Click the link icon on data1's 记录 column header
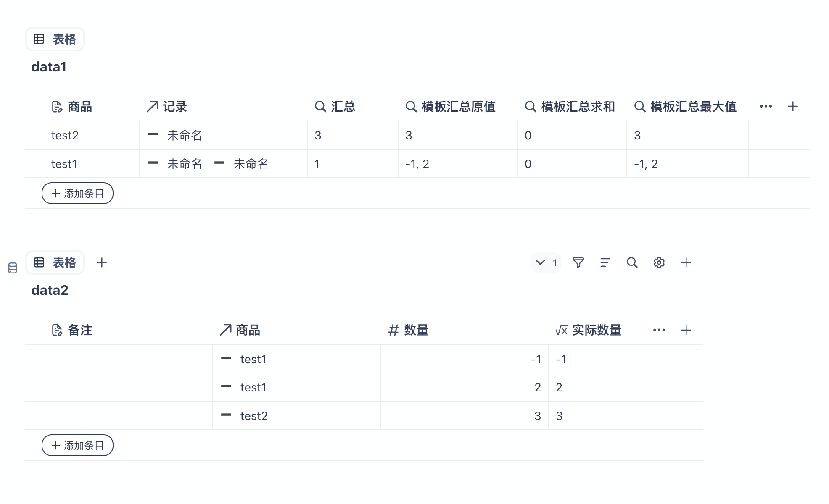 click(x=152, y=106)
